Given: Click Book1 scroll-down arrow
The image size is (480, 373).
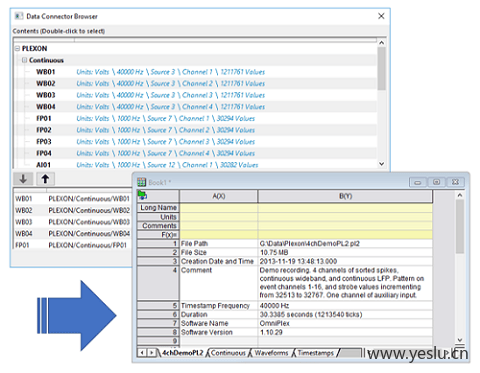Looking at the screenshot, I should coord(460,340).
